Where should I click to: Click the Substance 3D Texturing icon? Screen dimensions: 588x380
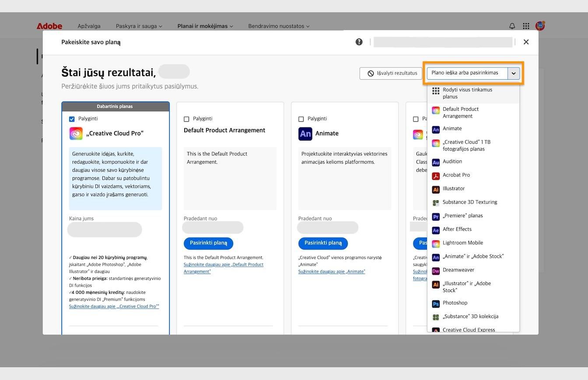click(436, 203)
